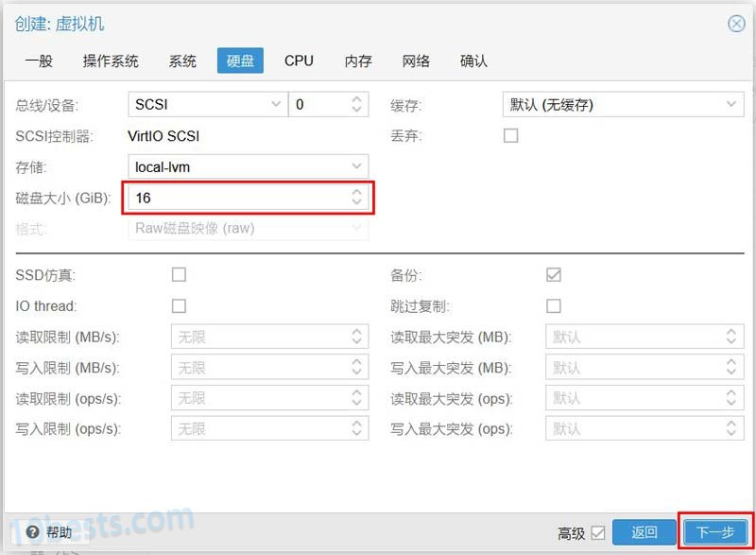
Task: Click the 读取限制 (ops/s) input field
Action: click(x=269, y=398)
